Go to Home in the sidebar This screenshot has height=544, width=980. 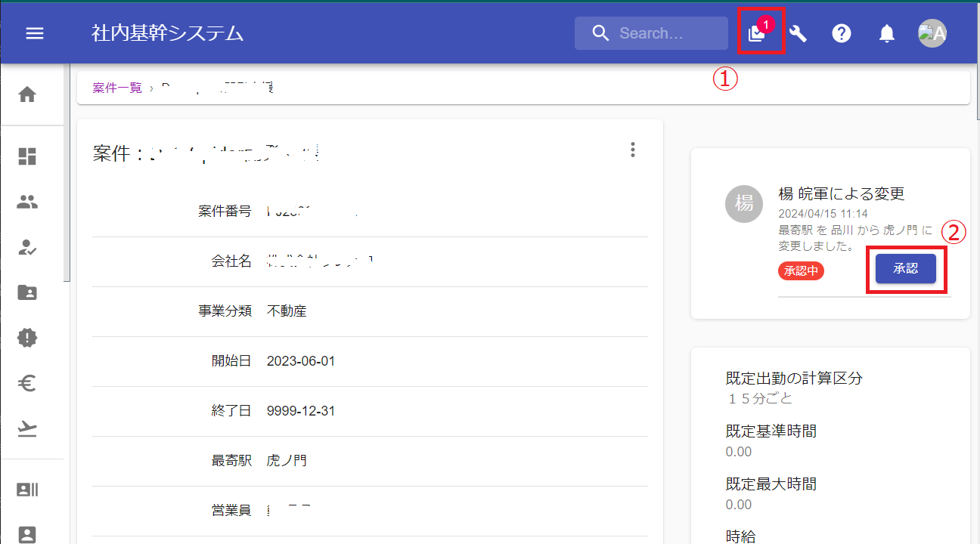tap(27, 94)
